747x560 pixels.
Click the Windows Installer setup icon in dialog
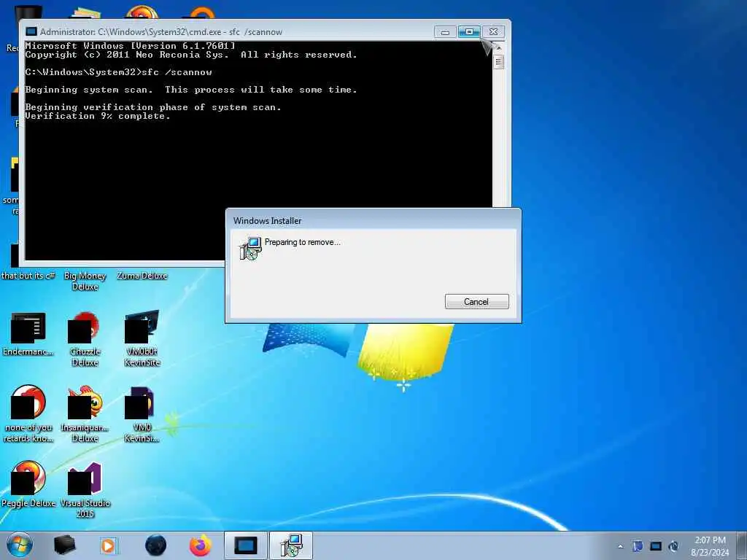coord(251,248)
